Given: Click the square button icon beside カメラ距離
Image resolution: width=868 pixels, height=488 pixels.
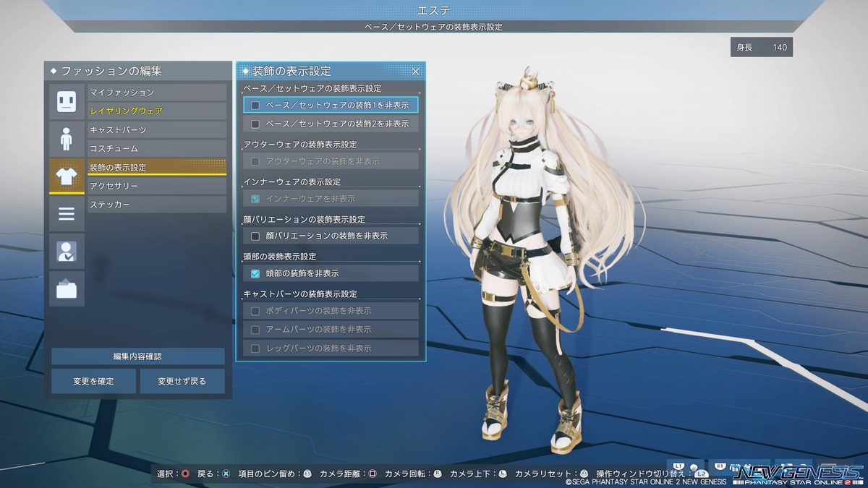Looking at the screenshot, I should 373,474.
